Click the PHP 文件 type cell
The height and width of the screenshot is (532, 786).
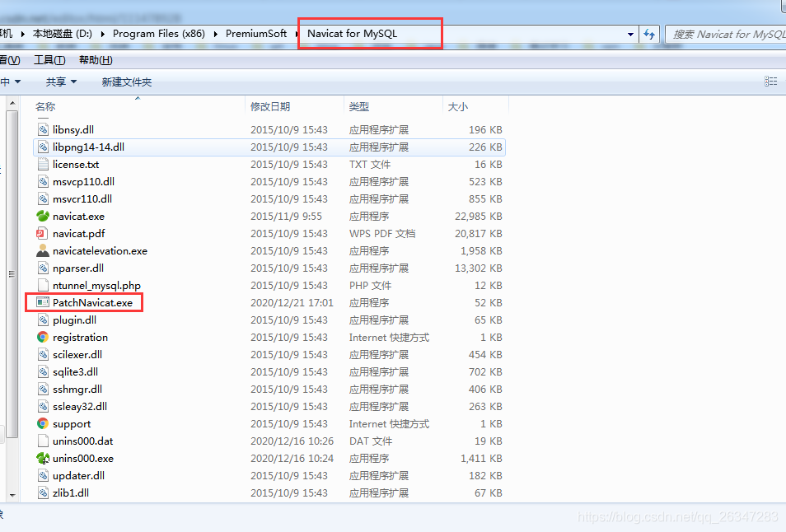370,286
